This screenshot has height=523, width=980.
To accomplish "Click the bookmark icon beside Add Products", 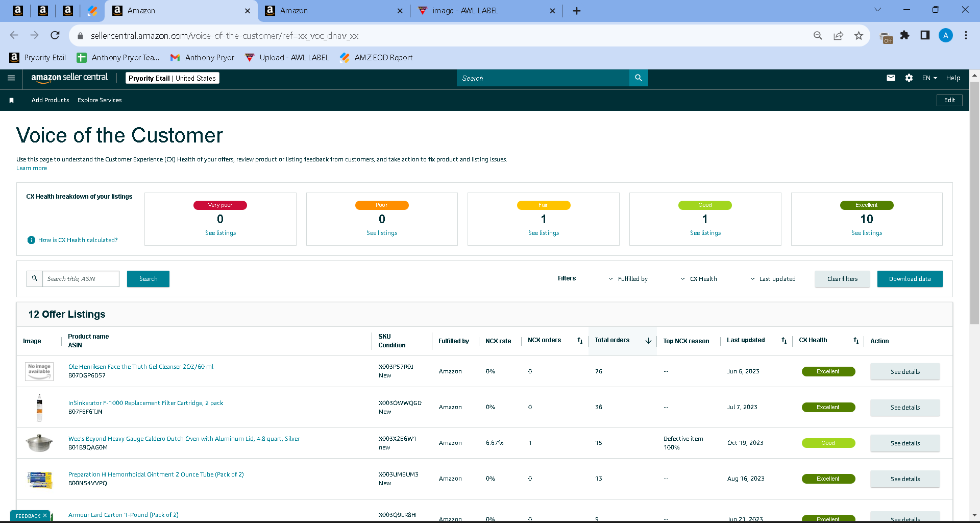I will [x=11, y=100].
